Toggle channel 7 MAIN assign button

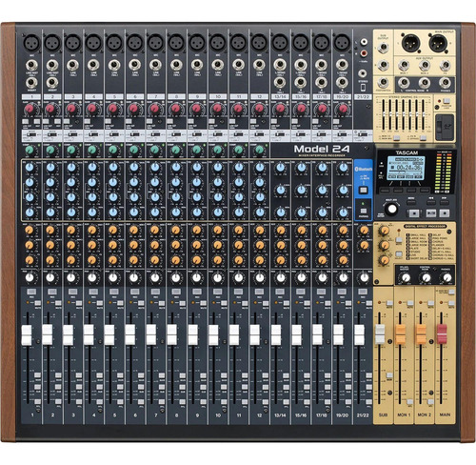coord(162,375)
